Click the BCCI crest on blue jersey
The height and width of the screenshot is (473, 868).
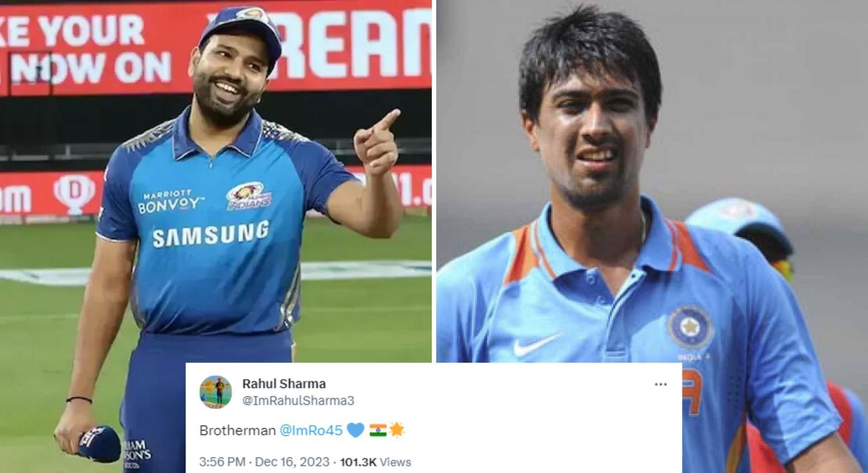(690, 326)
